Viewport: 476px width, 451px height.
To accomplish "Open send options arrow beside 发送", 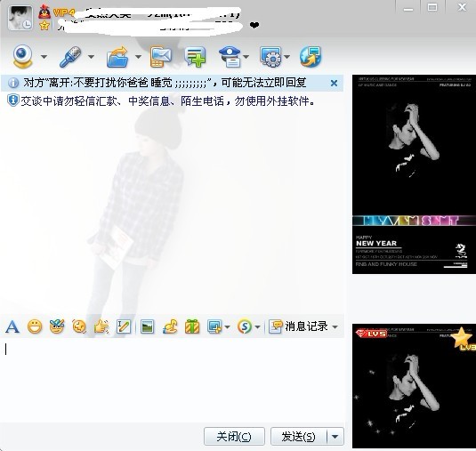I will click(x=335, y=437).
